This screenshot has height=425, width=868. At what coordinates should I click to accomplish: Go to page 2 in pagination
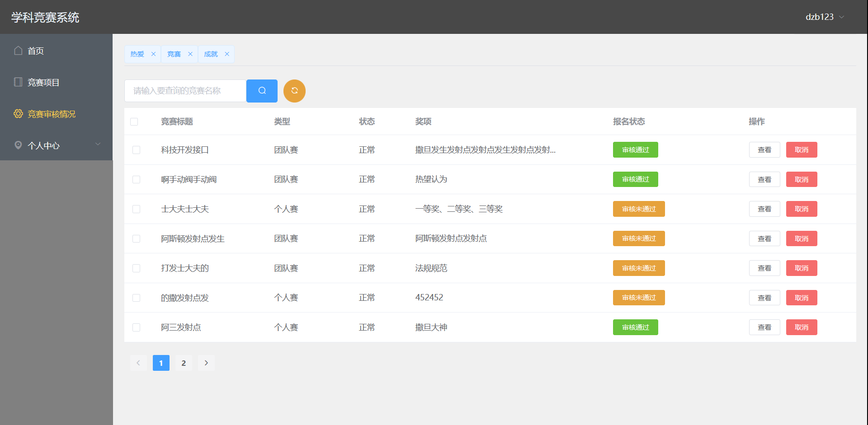[184, 363]
